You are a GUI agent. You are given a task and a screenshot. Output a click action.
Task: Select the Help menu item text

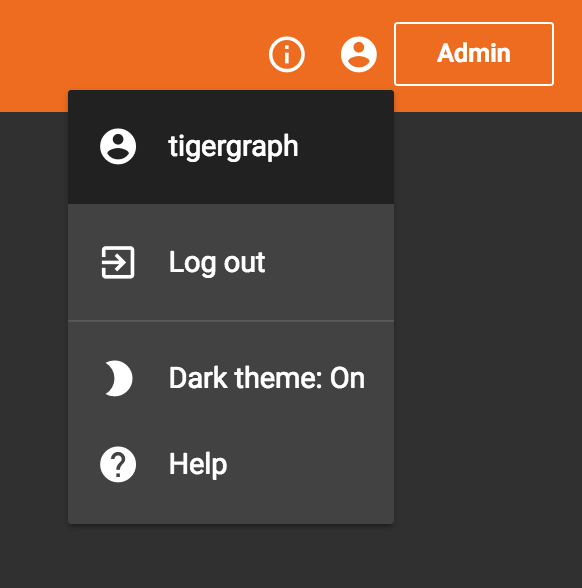tap(198, 464)
